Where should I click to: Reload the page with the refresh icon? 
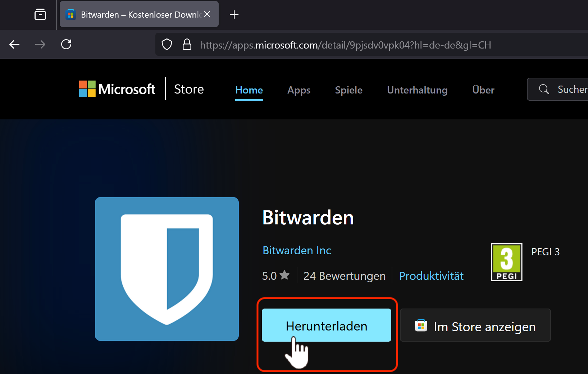tap(66, 45)
